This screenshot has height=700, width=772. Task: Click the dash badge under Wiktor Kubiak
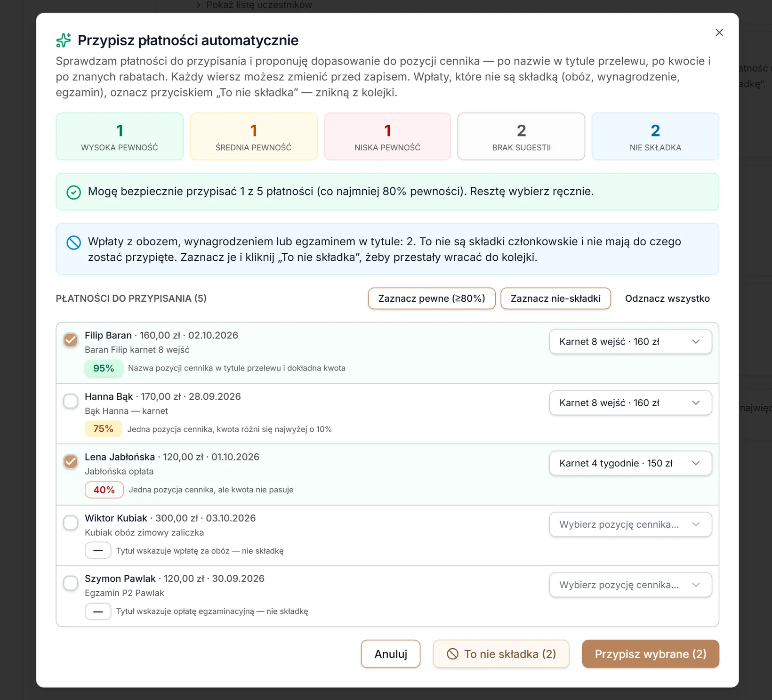click(98, 550)
